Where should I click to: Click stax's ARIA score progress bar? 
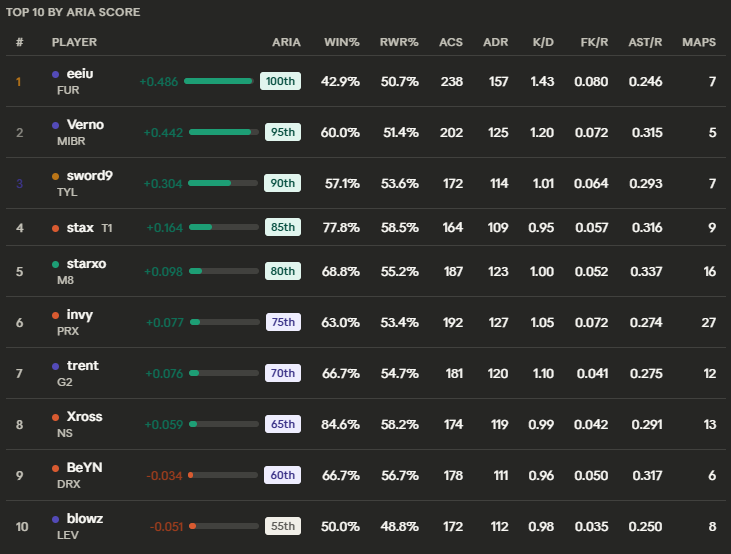coord(223,227)
